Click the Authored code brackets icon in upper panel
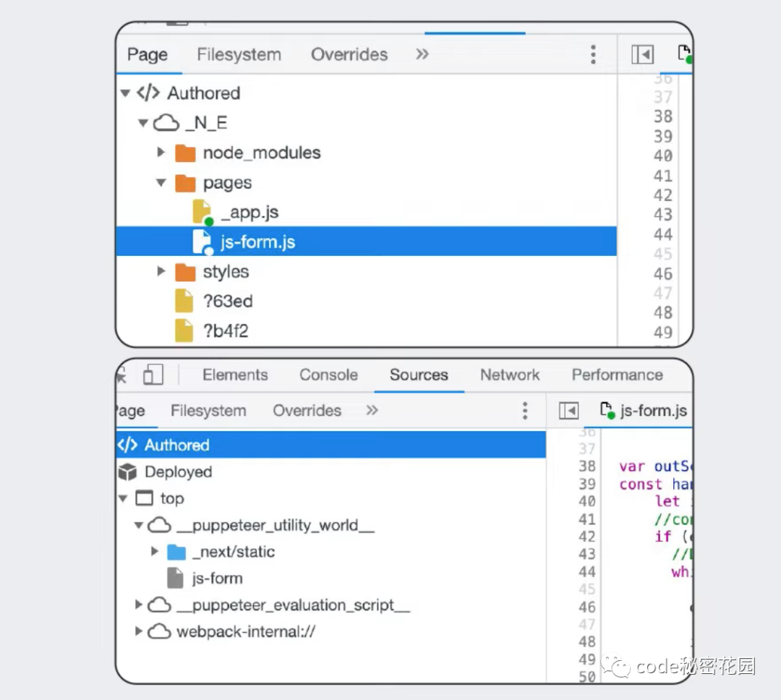The image size is (781, 700). click(x=148, y=93)
